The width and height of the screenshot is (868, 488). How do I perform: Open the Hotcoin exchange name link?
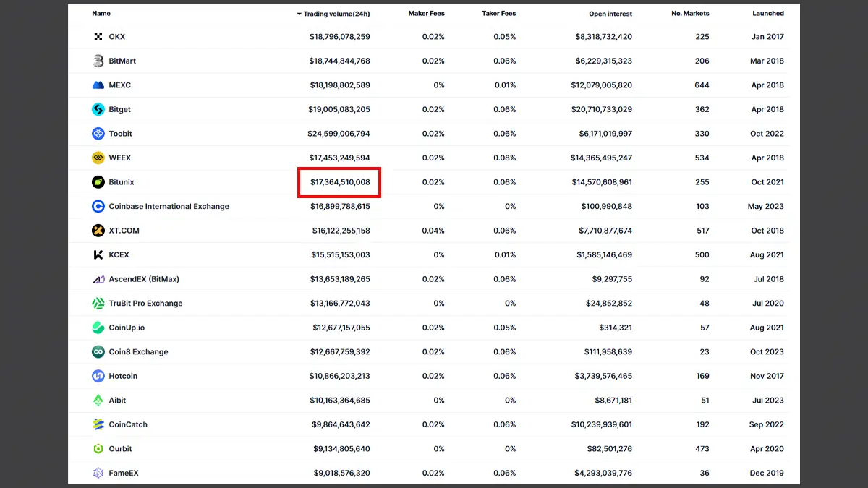pos(123,376)
